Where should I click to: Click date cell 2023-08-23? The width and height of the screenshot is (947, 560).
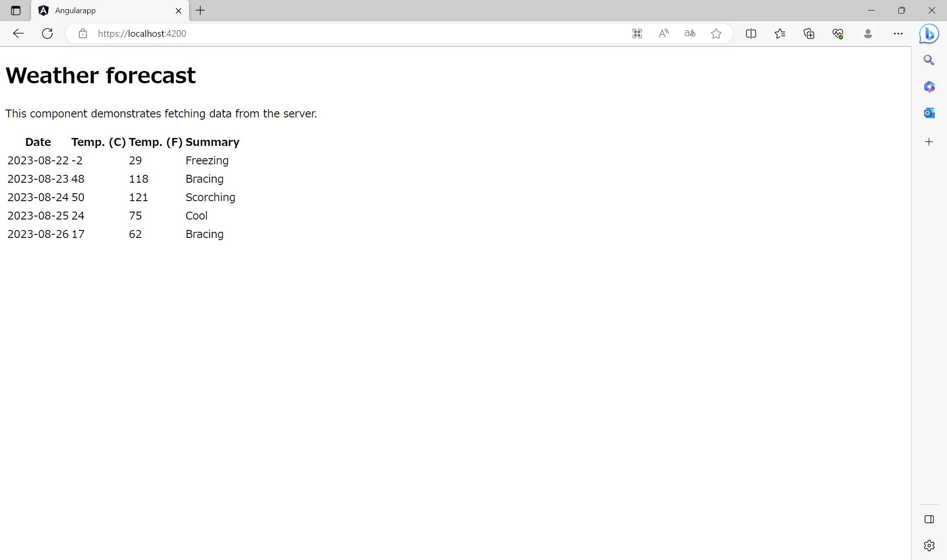[x=38, y=179]
